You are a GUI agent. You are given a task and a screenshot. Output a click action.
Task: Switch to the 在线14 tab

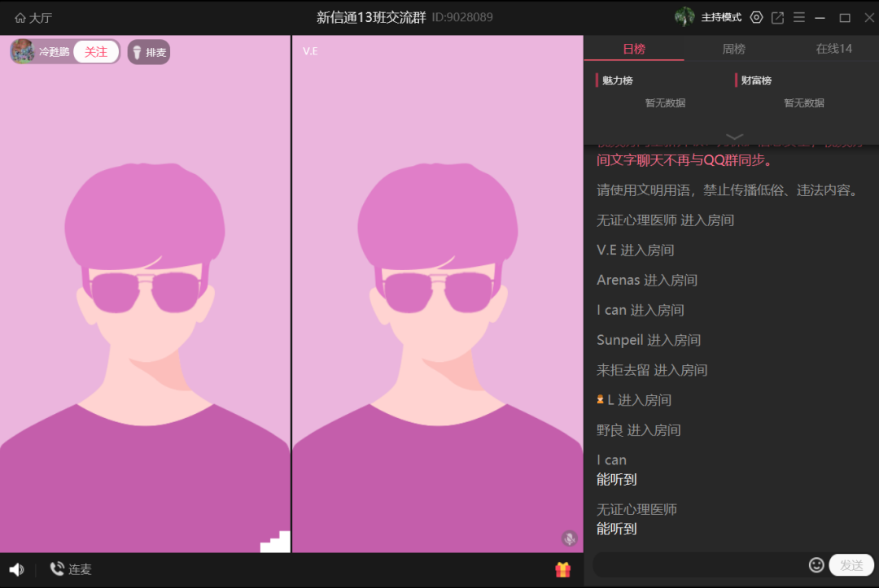tap(833, 49)
